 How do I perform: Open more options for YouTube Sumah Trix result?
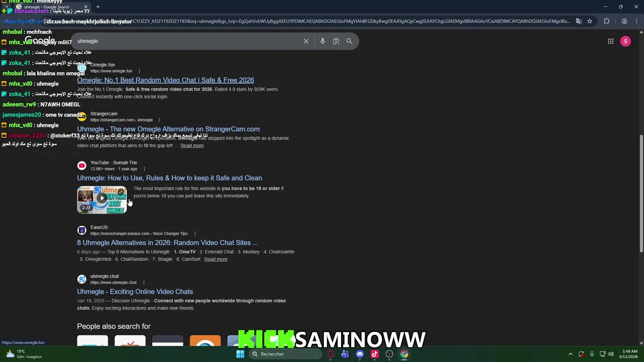144,169
